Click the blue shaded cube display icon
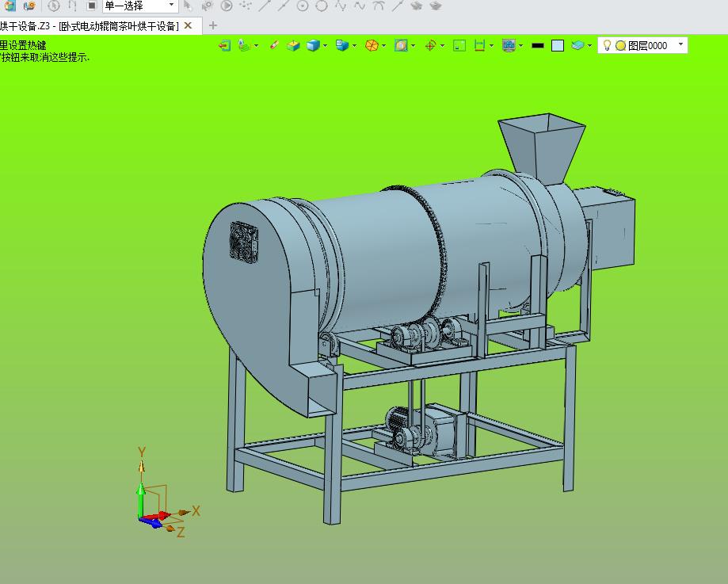This screenshot has height=584, width=728. coord(314,45)
